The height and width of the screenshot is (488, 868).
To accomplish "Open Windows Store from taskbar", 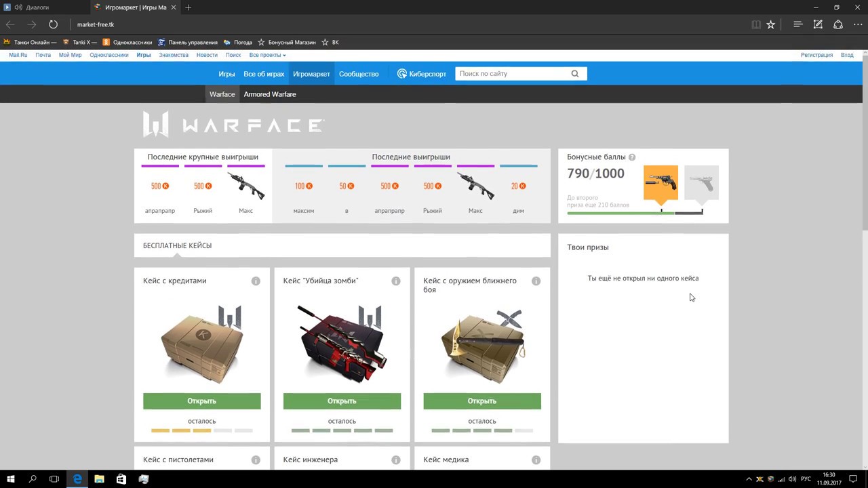I will pos(121,479).
